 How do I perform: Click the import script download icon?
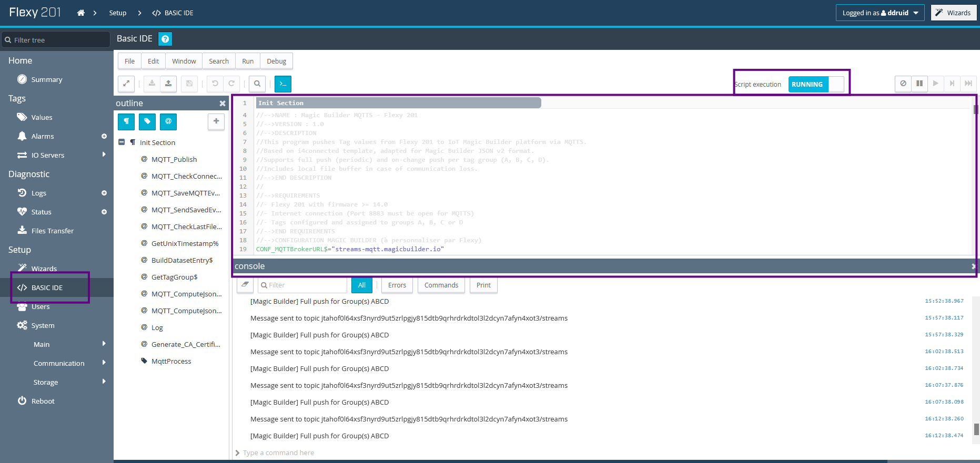tap(152, 84)
